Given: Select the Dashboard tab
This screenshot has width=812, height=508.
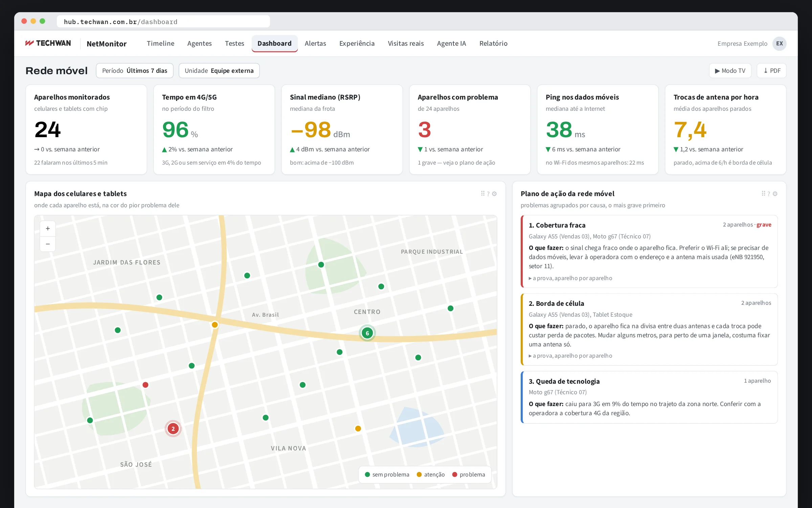Looking at the screenshot, I should click(x=274, y=43).
